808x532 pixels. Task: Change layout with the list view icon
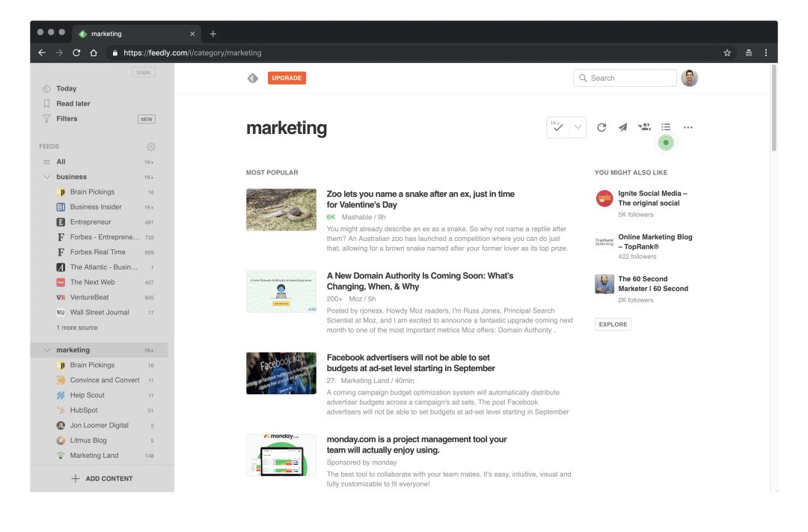point(666,127)
